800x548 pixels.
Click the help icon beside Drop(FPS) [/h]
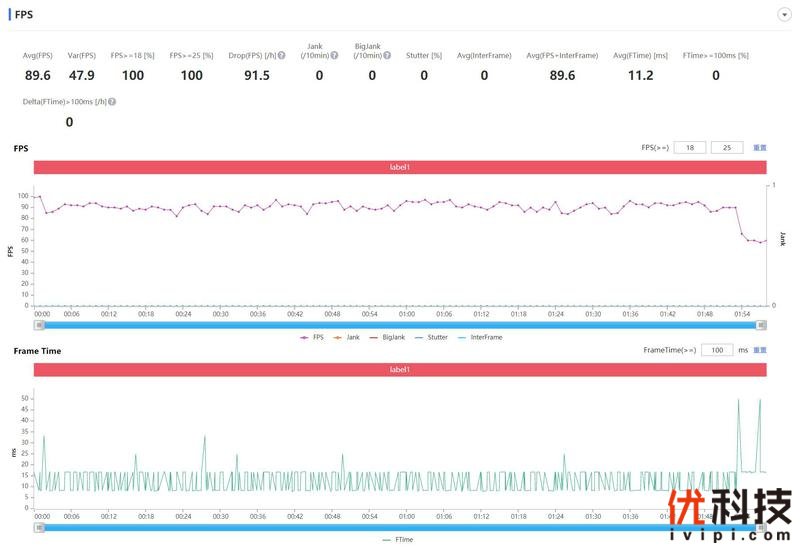[x=281, y=56]
